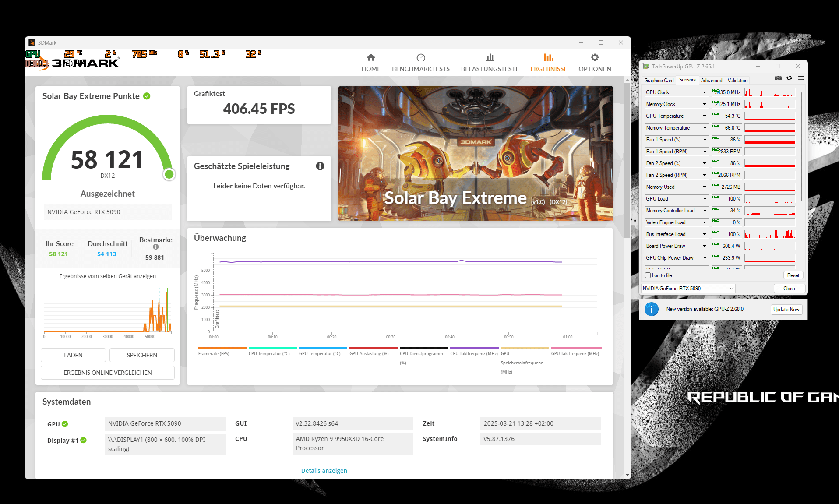
Task: Toggle the Log to file checkbox
Action: tap(648, 275)
